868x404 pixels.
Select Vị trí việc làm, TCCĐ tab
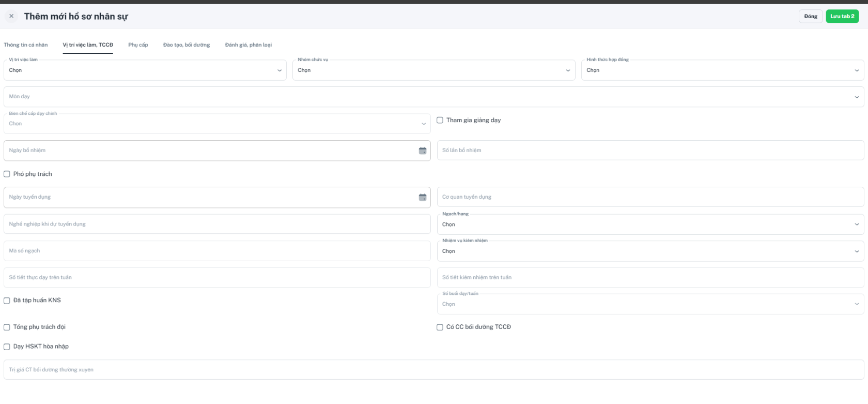(88, 45)
